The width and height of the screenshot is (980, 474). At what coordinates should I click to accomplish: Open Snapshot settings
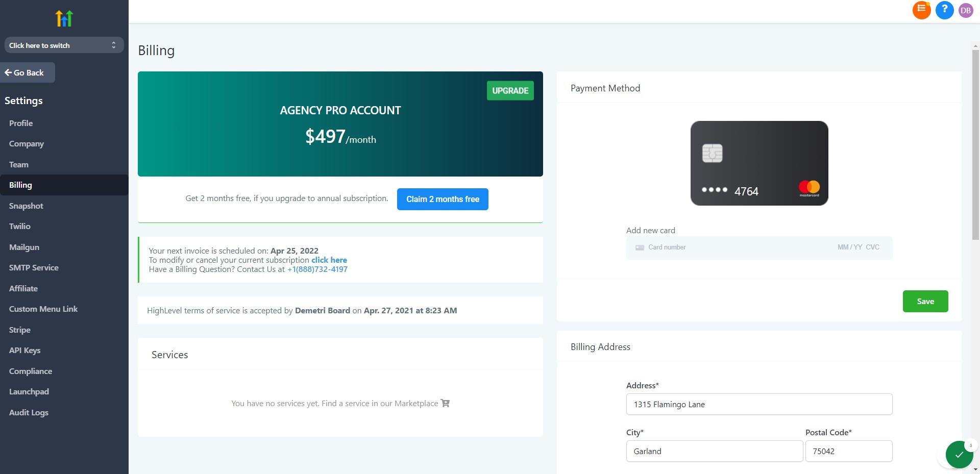[x=26, y=206]
